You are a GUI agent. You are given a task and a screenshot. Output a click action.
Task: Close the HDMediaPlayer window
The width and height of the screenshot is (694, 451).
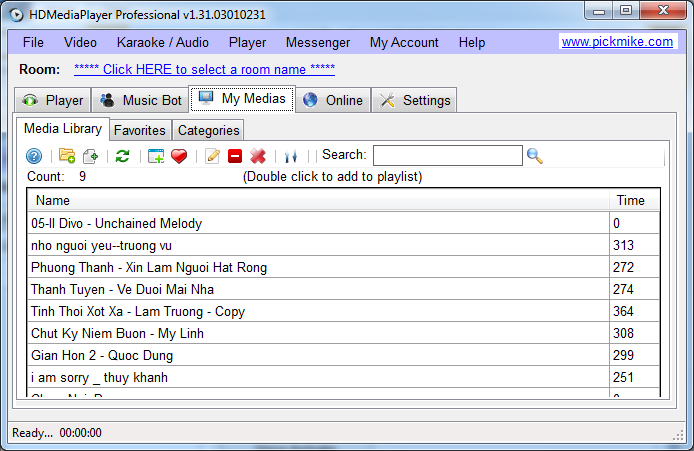663,11
